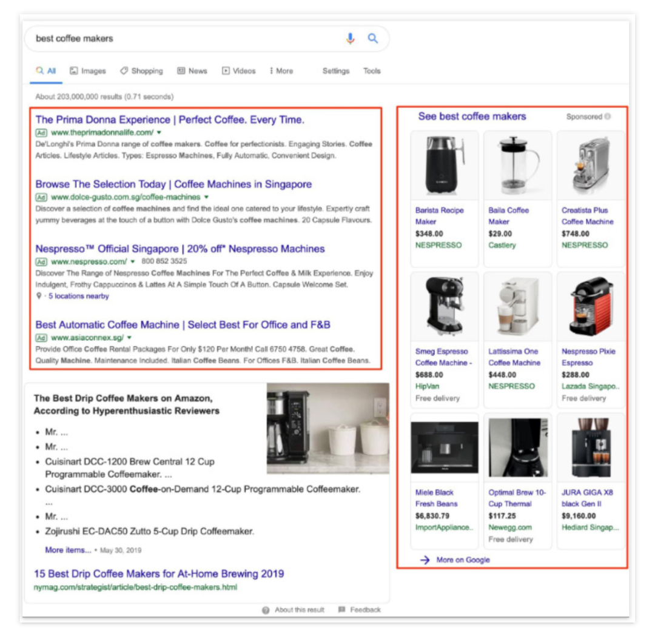Image resolution: width=655 pixels, height=644 pixels.
Task: Open the JURA GIGA X8 black Gen II title
Action: (x=587, y=498)
